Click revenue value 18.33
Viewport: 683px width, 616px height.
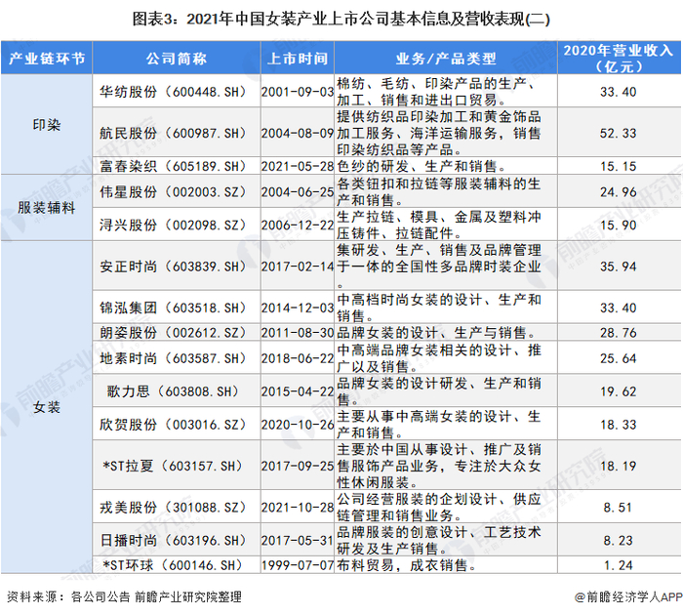tap(618, 425)
